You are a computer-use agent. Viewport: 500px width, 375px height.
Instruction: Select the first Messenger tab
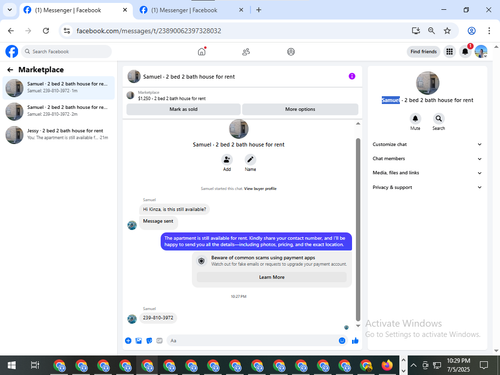click(75, 10)
